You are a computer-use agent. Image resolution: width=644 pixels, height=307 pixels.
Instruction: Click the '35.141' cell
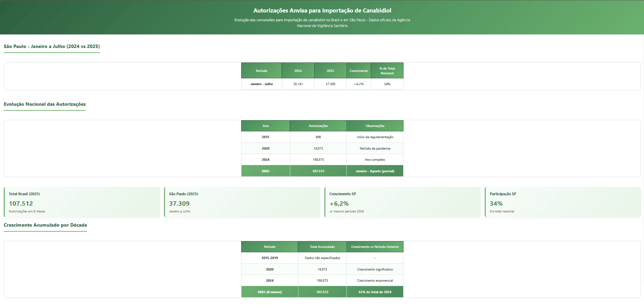298,84
